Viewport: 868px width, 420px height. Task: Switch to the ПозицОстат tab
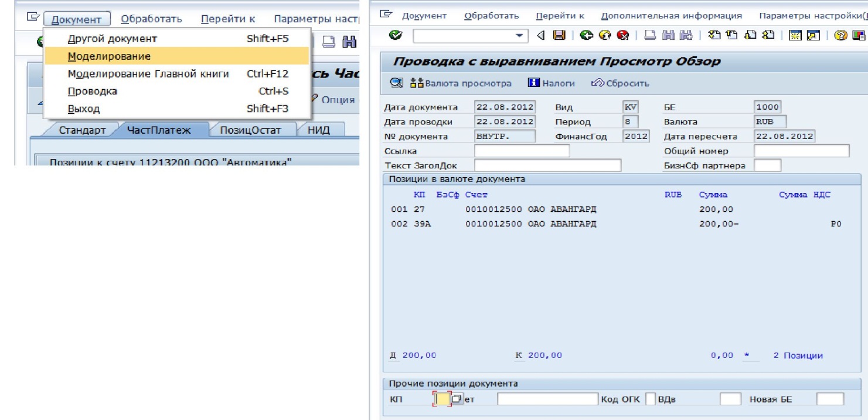point(251,130)
